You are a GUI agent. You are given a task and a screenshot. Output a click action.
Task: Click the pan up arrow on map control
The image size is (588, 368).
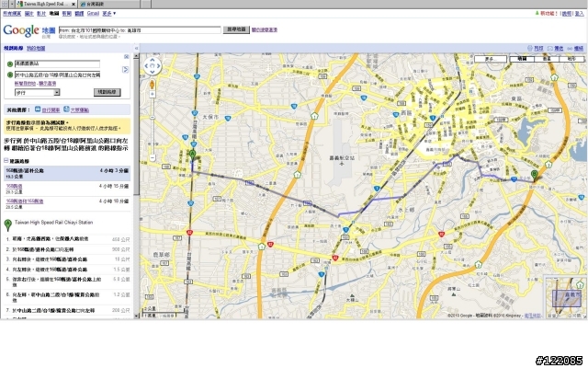click(153, 60)
